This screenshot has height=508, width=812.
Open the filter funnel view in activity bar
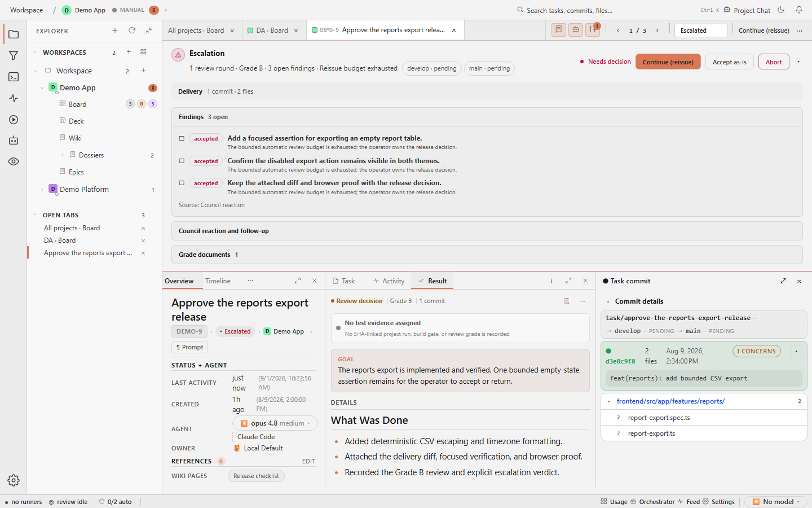point(14,56)
